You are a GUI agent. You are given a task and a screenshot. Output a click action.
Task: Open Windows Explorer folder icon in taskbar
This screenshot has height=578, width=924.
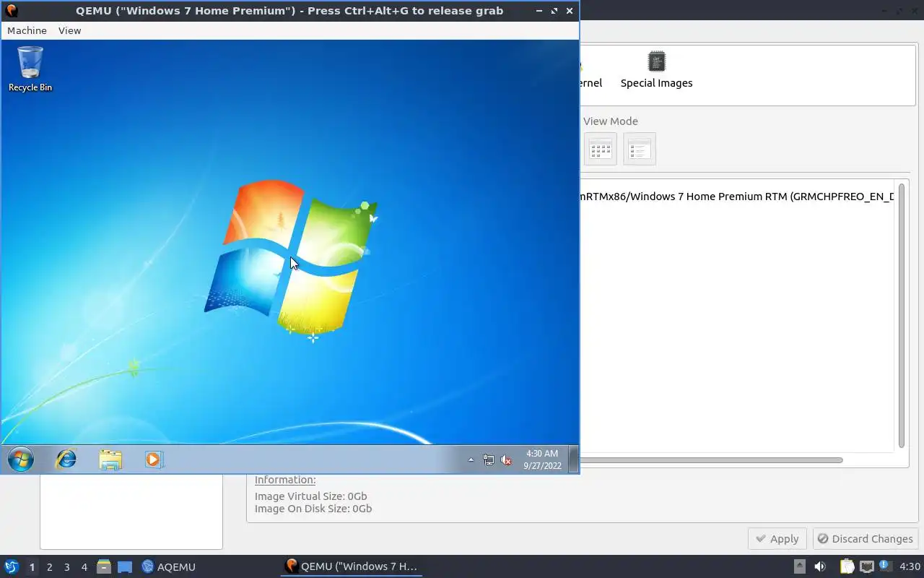tap(110, 460)
